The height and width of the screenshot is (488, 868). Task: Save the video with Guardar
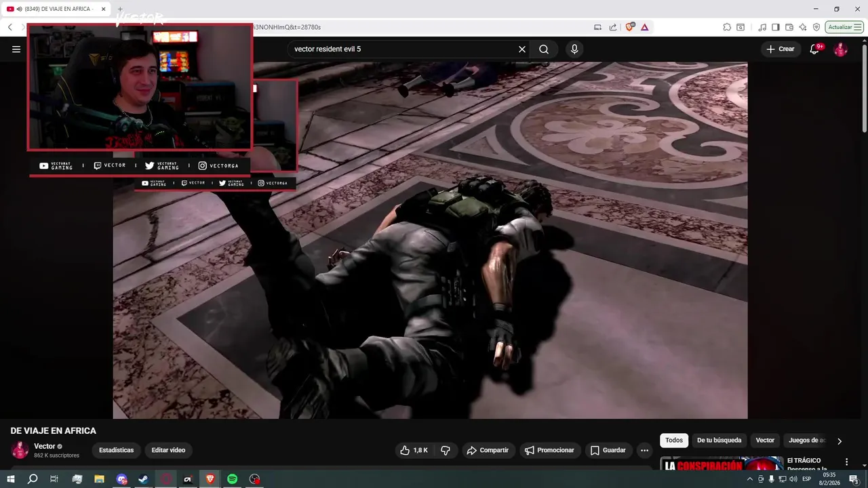point(608,450)
